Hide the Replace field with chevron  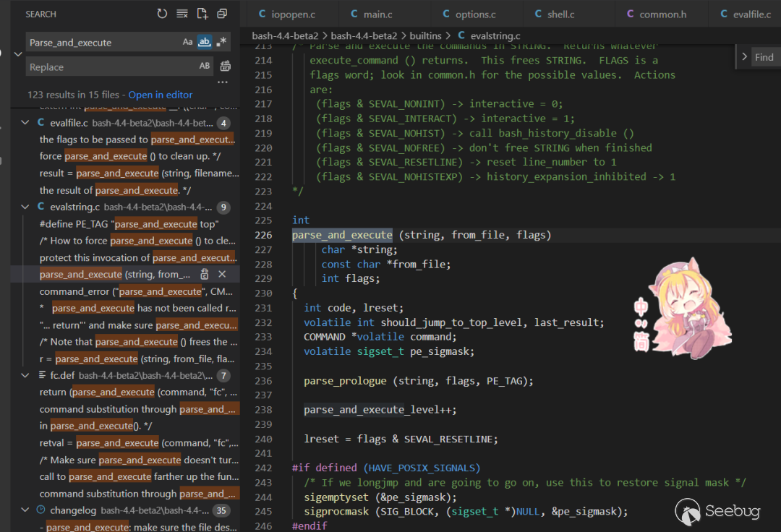(x=17, y=54)
